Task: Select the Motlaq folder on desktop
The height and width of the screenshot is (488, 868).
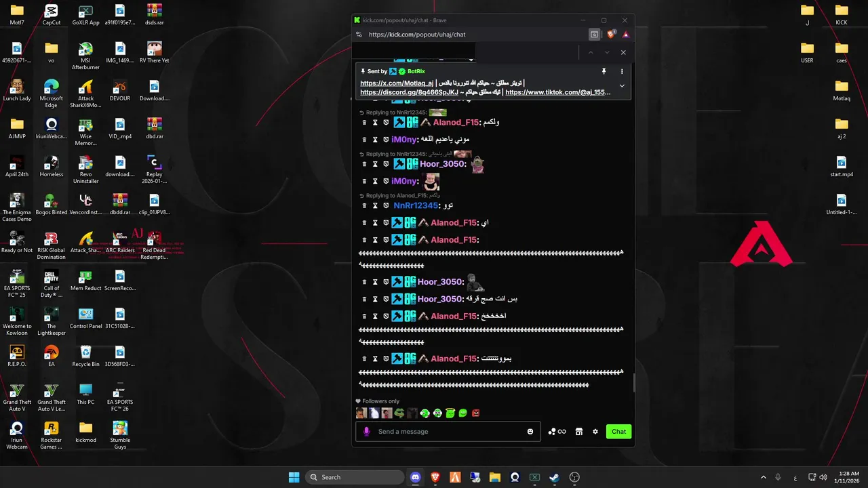Action: pos(842,91)
